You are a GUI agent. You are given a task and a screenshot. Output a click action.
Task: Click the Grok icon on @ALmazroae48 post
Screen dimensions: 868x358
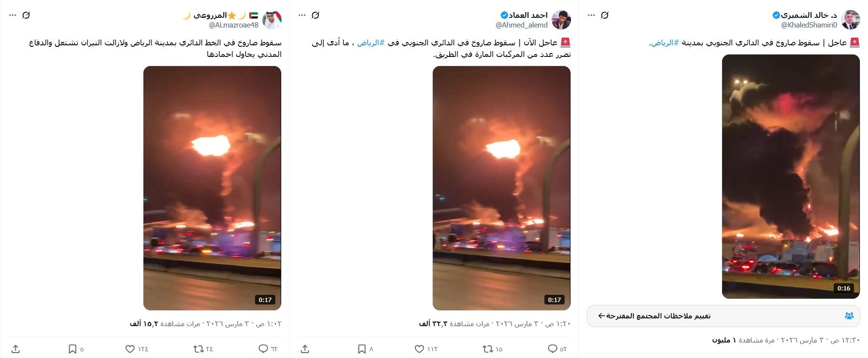click(26, 15)
